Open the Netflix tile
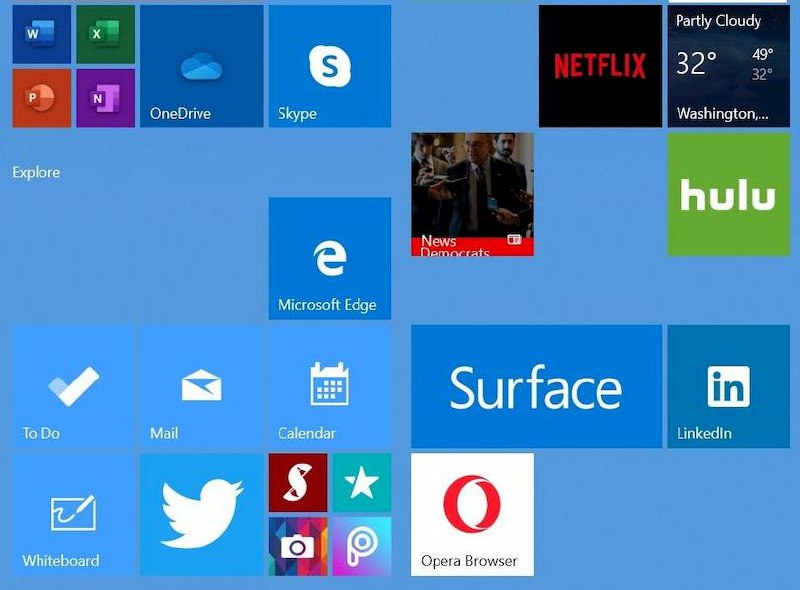Screen dimensions: 800x590 601,66
